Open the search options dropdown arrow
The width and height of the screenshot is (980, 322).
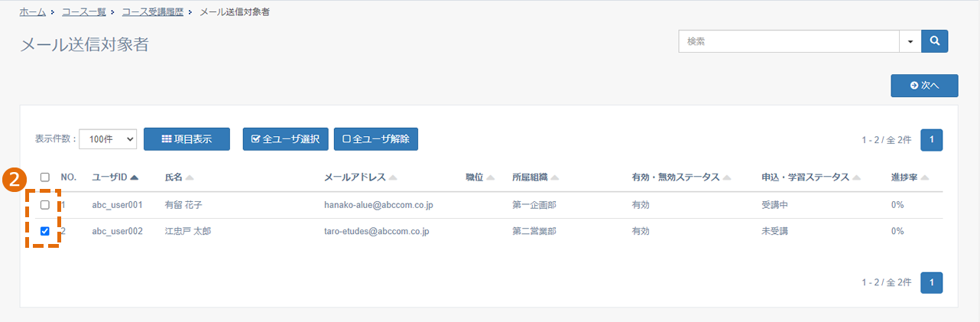tap(910, 41)
